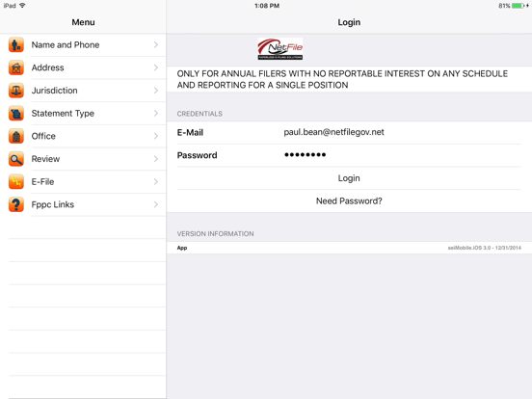Tap the Login button below Password
The height and width of the screenshot is (399, 532).
[x=349, y=178]
